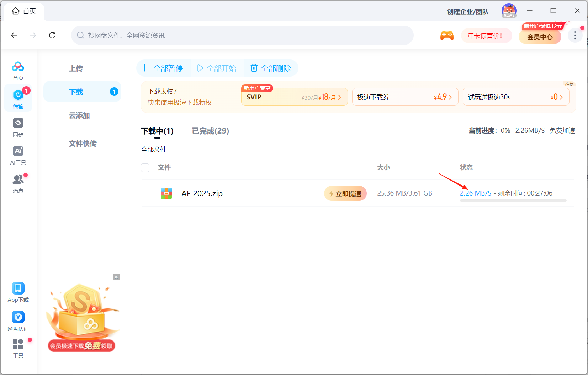Start all downloads with 全部开始
Viewport: 588px width, 375px height.
(x=217, y=68)
